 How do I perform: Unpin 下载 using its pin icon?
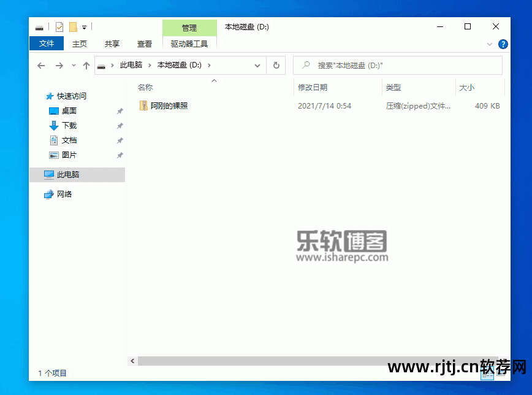click(x=120, y=125)
